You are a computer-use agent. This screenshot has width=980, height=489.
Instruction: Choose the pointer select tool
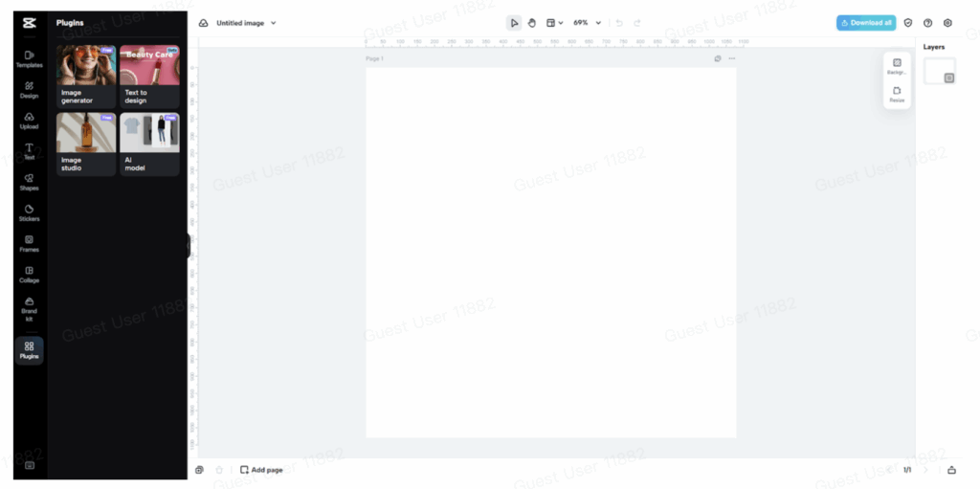(514, 23)
